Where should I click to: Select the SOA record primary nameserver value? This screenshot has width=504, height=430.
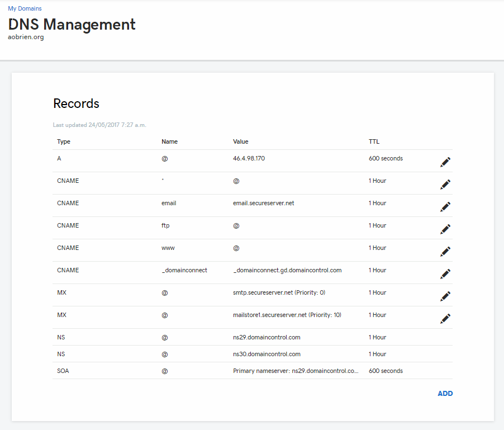click(x=296, y=371)
